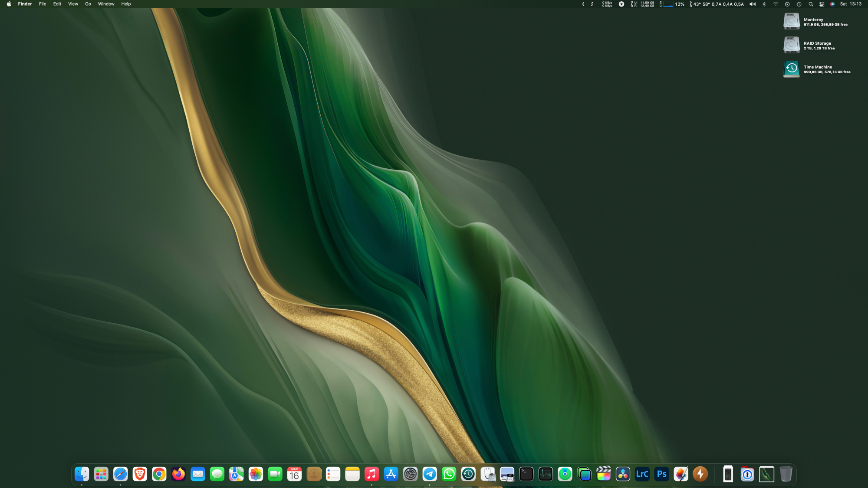Open Telegram from the Dock
Viewport: 868px width, 488px height.
(430, 474)
